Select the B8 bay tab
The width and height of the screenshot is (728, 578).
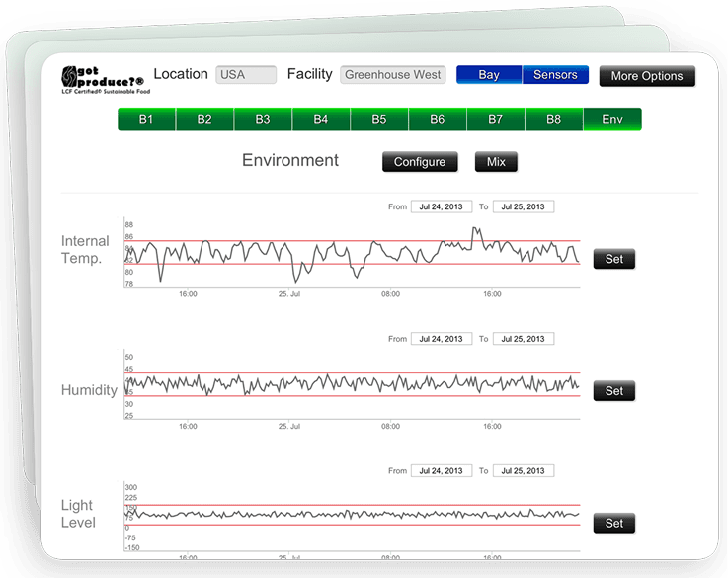(554, 120)
